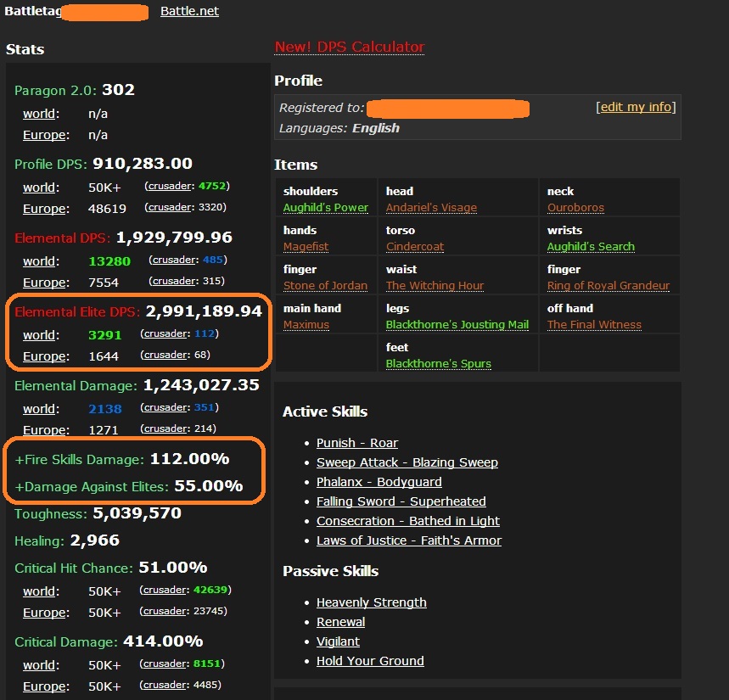Select the Profile DPS value 910,283.00
729x700 pixels.
[x=143, y=164]
